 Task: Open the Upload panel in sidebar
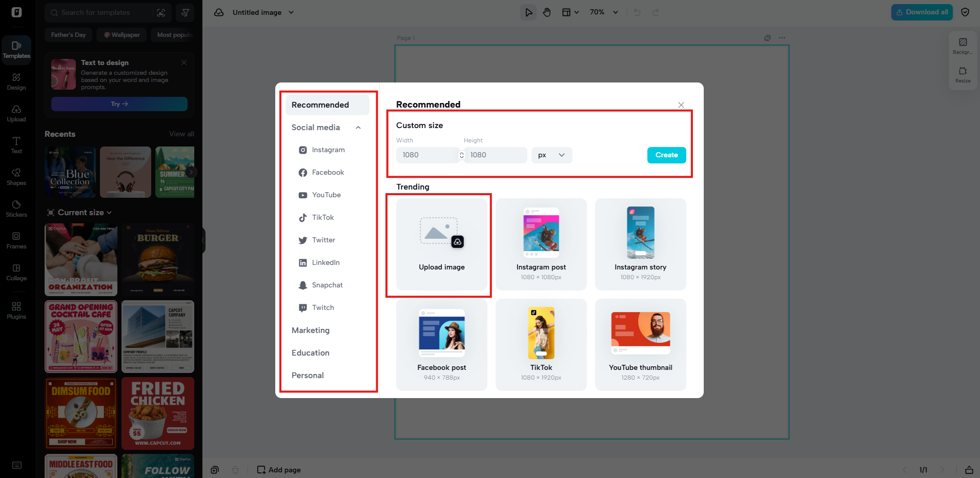pyautogui.click(x=16, y=113)
